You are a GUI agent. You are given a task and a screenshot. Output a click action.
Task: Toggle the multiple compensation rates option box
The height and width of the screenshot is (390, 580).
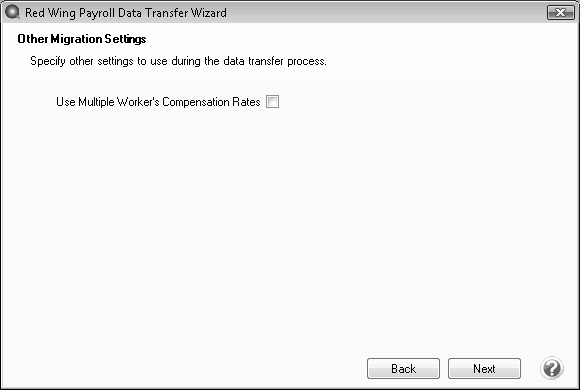pyautogui.click(x=272, y=101)
